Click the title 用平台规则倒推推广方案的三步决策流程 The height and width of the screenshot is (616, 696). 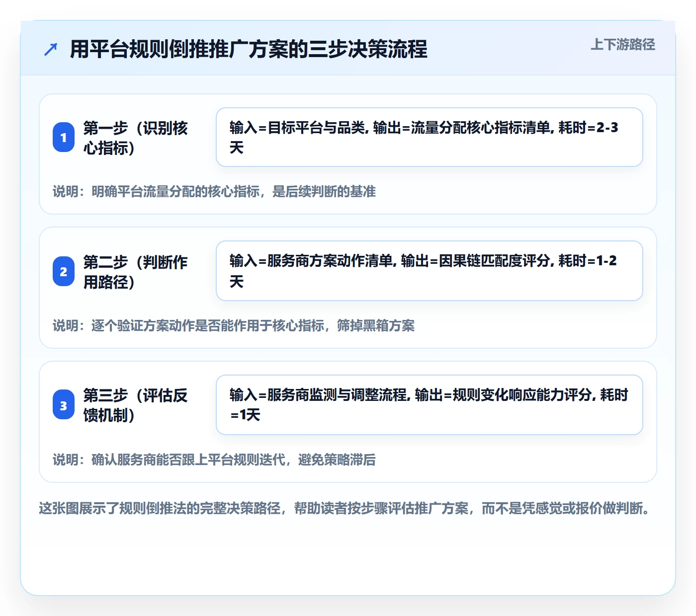pyautogui.click(x=249, y=49)
